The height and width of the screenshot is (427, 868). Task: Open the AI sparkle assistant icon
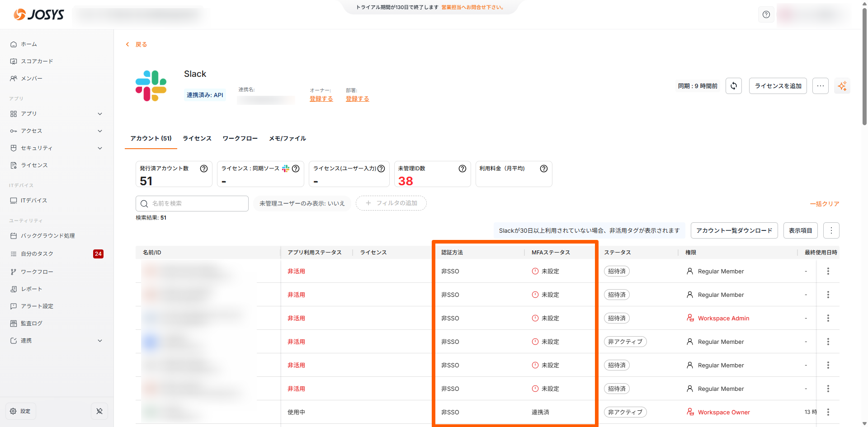(x=842, y=86)
